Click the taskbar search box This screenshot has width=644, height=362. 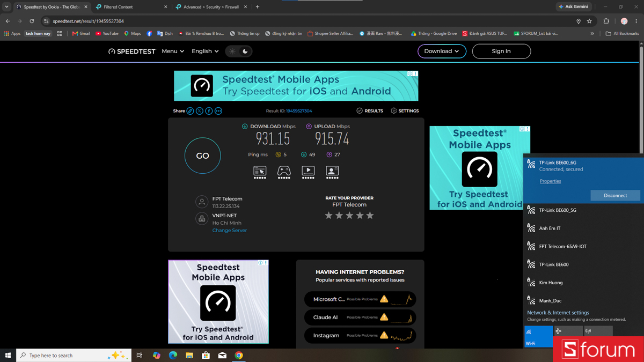(x=74, y=356)
